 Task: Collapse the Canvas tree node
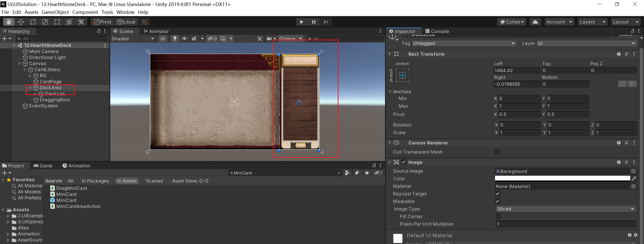[x=20, y=64]
